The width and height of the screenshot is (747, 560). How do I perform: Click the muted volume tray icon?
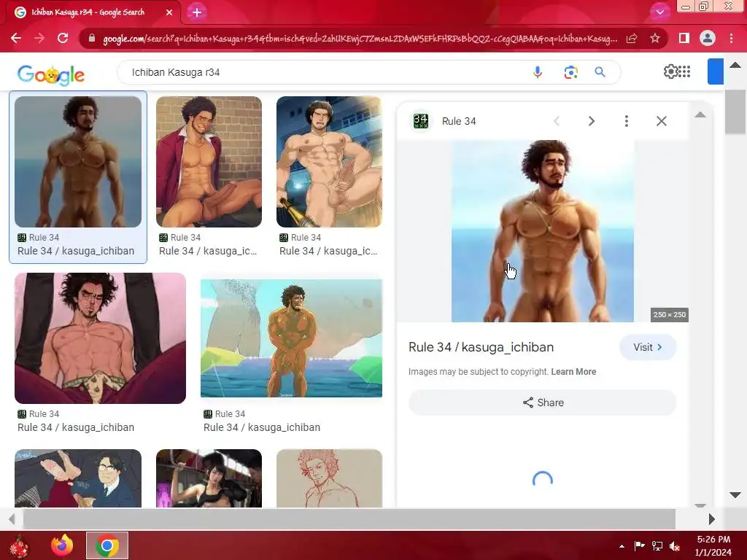675,545
